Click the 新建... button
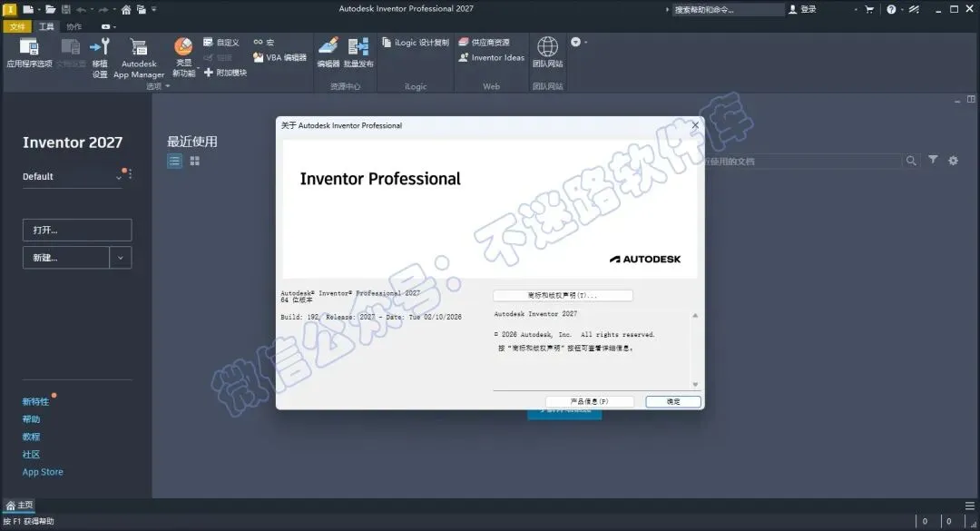 pos(66,258)
